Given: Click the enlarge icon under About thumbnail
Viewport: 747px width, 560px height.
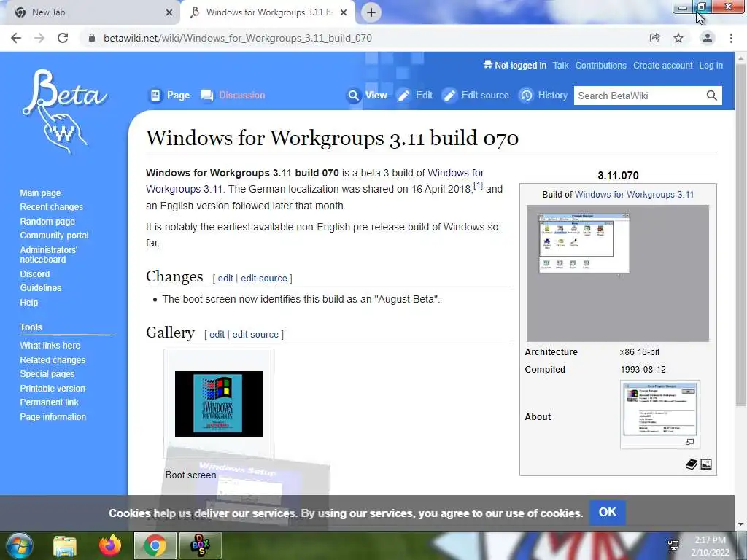Looking at the screenshot, I should tap(689, 442).
